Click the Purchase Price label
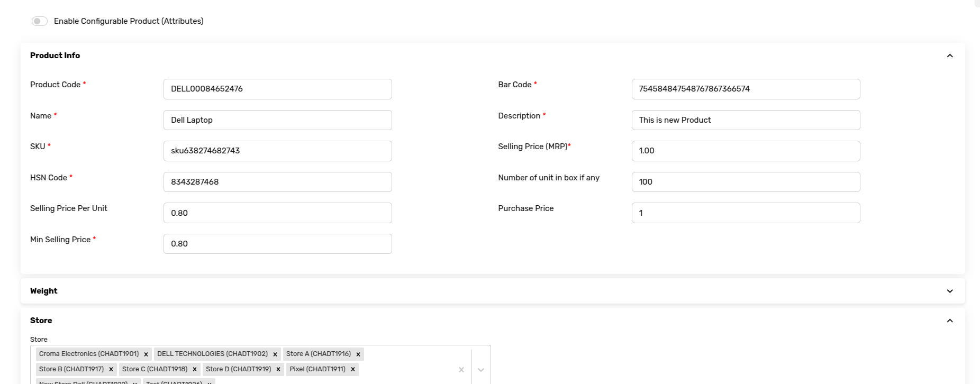This screenshot has height=384, width=980. click(x=526, y=208)
